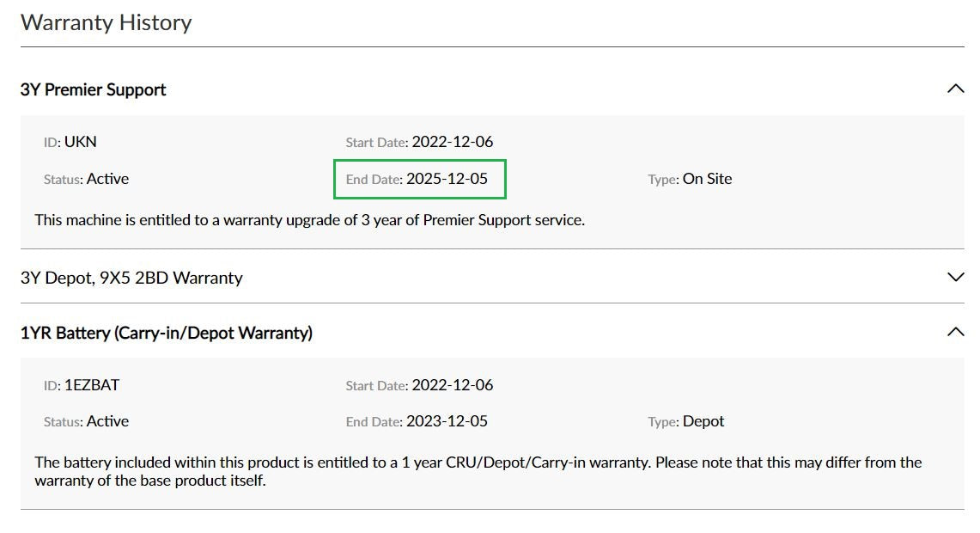Click the Premier Support entitlement description text
This screenshot has width=980, height=533.
pos(309,220)
